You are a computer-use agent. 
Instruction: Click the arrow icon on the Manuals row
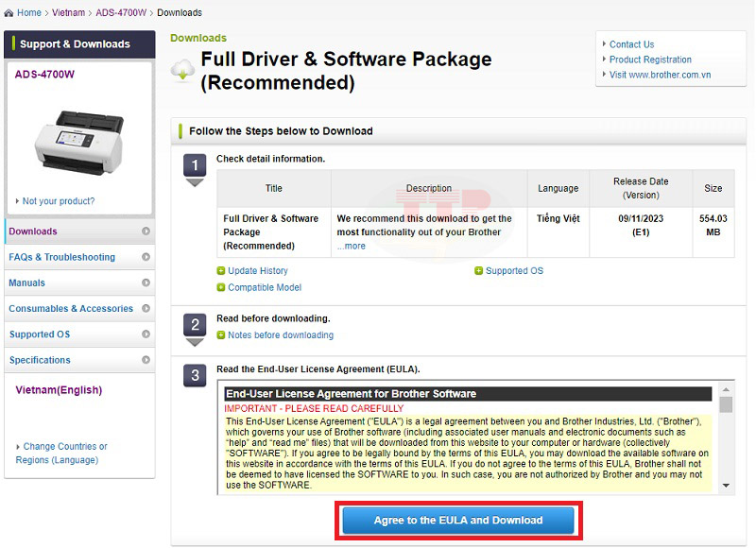(146, 283)
